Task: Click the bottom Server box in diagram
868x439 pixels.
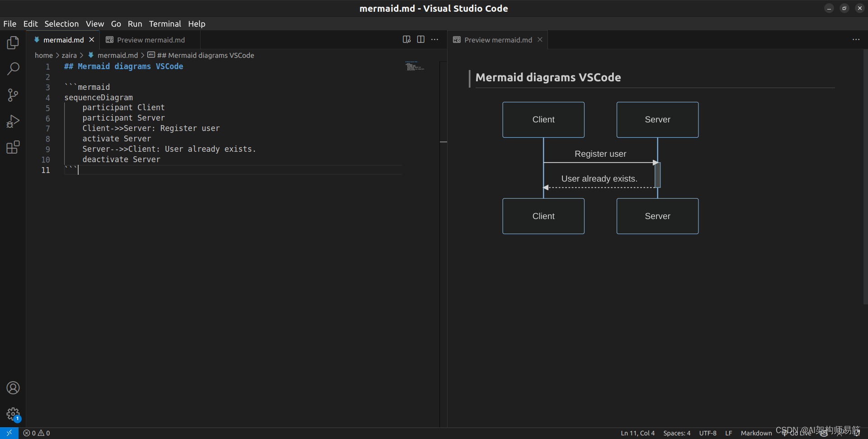Action: [657, 216]
